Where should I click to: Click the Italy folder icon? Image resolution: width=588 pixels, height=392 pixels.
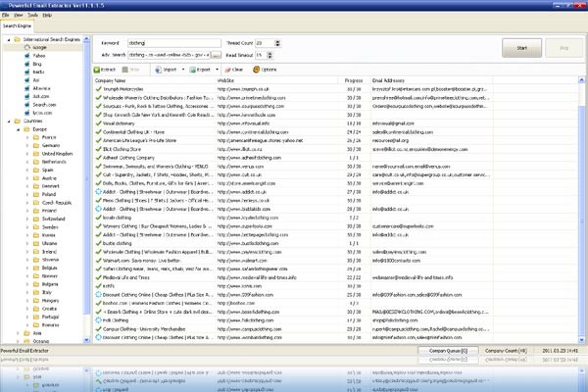36,292
